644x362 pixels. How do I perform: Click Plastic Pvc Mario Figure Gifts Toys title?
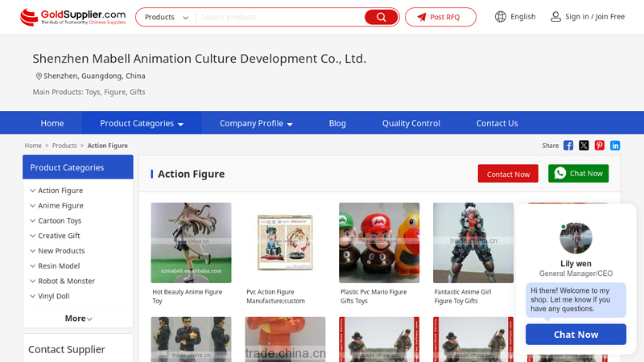[374, 296]
